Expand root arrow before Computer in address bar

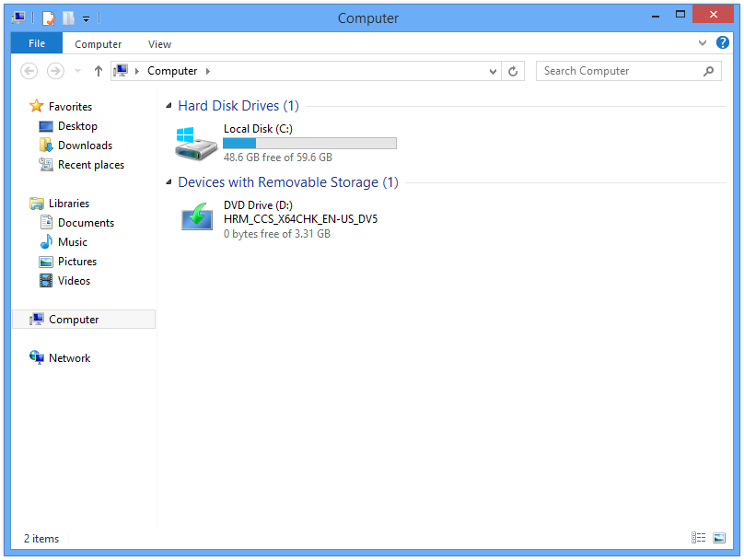click(x=137, y=71)
